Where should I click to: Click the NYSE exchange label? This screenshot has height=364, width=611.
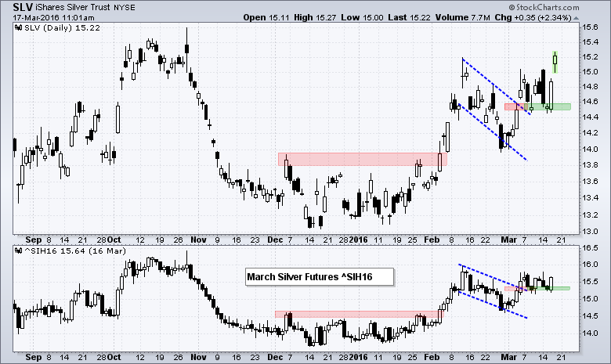pyautogui.click(x=125, y=8)
